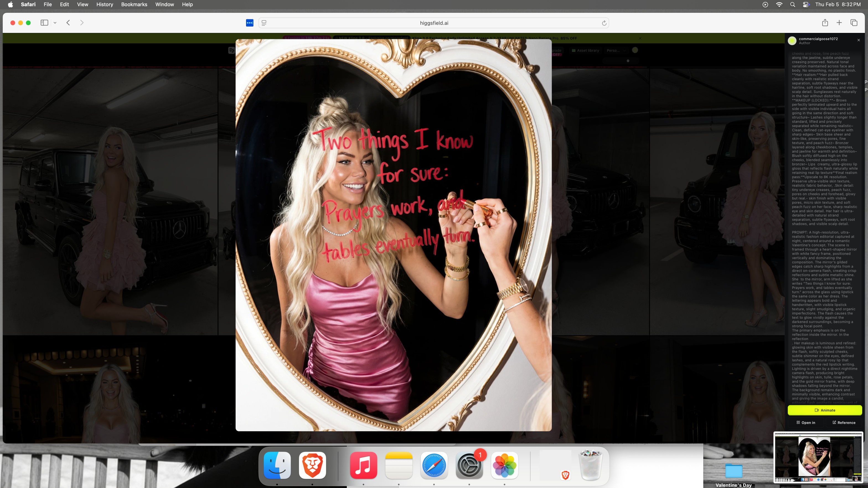Expand the sidebar tab group chevron

(x=55, y=23)
